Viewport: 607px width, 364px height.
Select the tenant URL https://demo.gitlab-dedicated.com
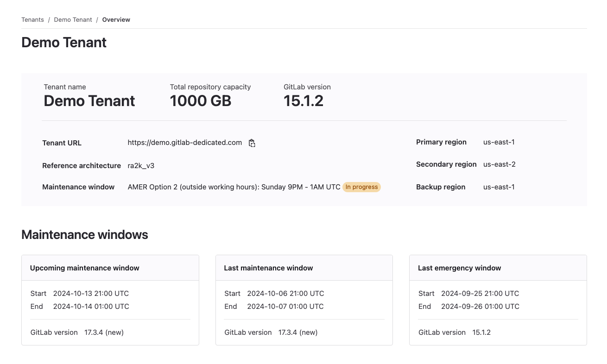tap(184, 143)
